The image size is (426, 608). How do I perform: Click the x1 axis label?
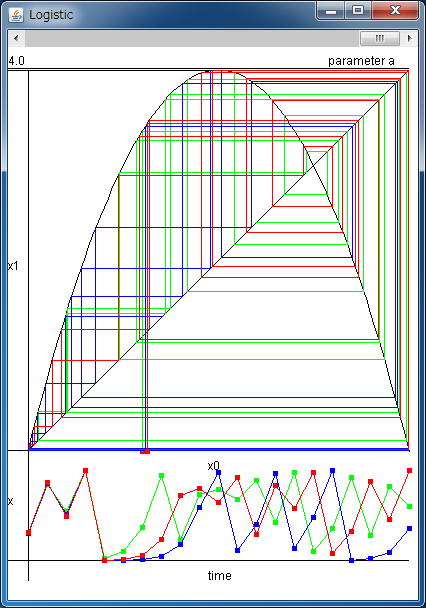click(x=13, y=266)
